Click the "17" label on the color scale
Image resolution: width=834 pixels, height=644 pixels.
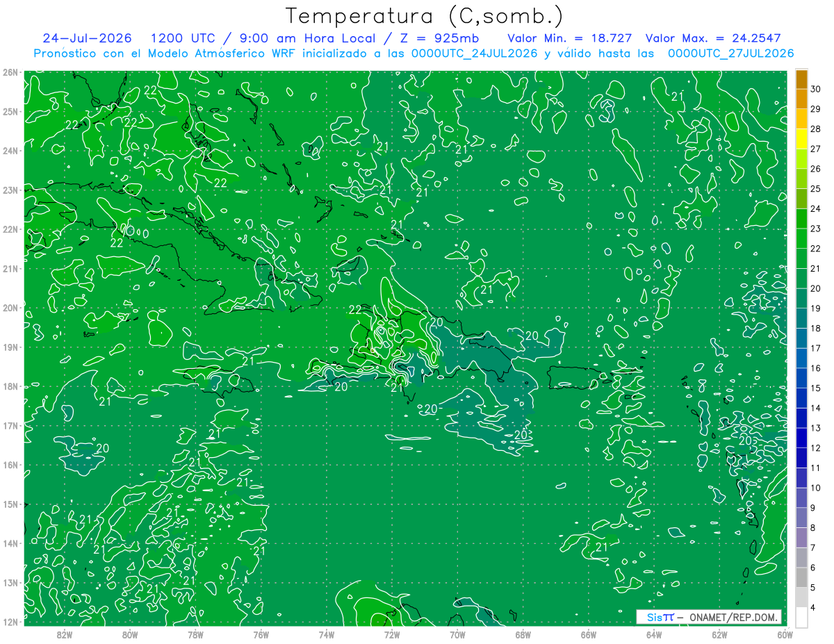816,348
